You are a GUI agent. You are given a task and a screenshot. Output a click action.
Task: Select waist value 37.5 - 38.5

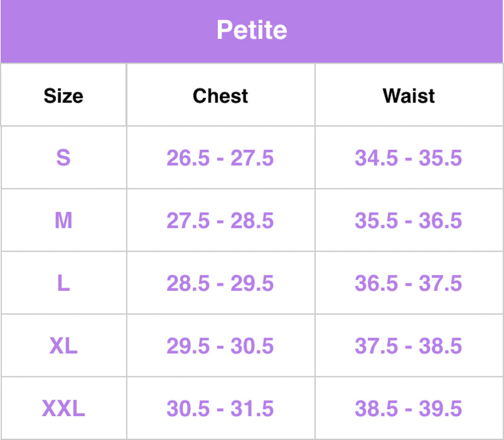(408, 346)
